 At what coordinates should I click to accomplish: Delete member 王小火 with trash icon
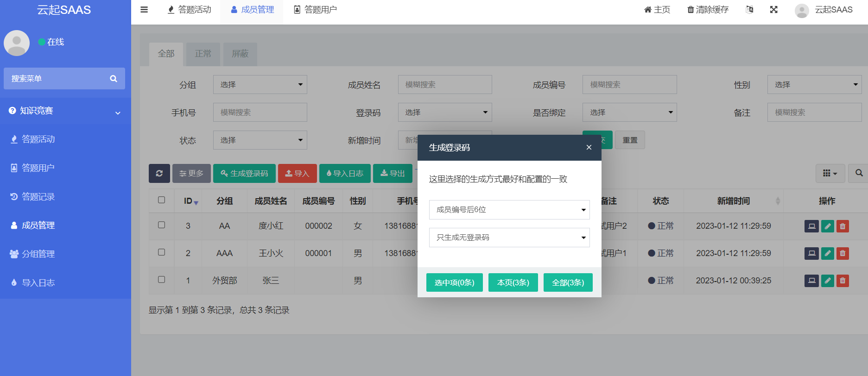click(843, 254)
